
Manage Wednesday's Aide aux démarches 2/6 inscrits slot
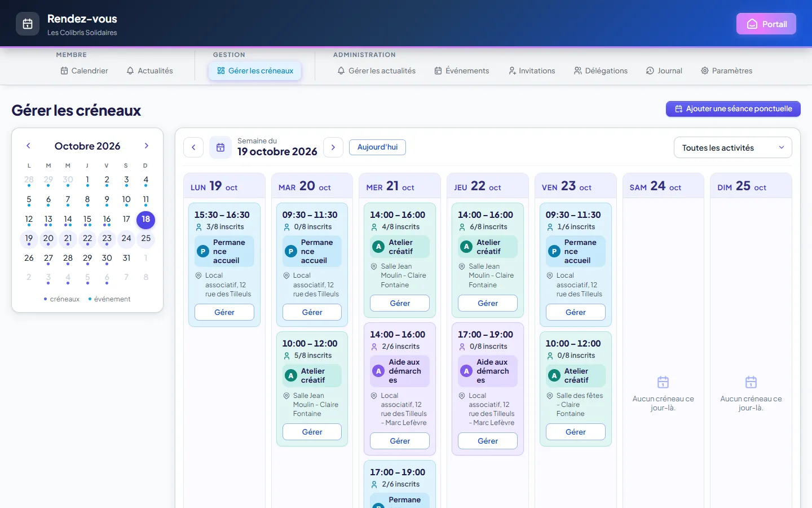point(400,441)
